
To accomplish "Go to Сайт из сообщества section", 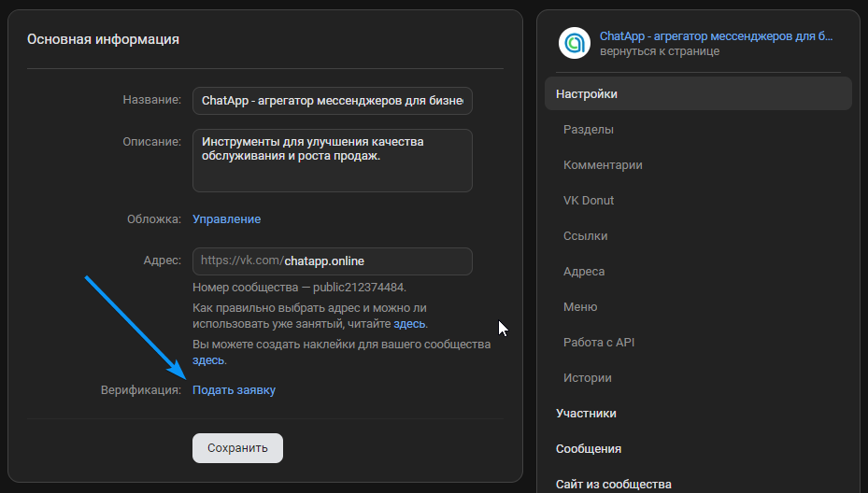I will coord(613,485).
